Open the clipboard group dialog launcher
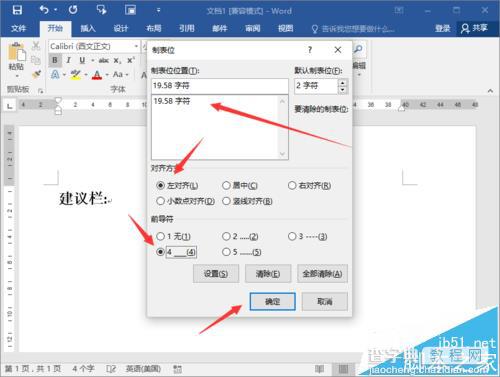The image size is (500, 377). click(x=40, y=90)
